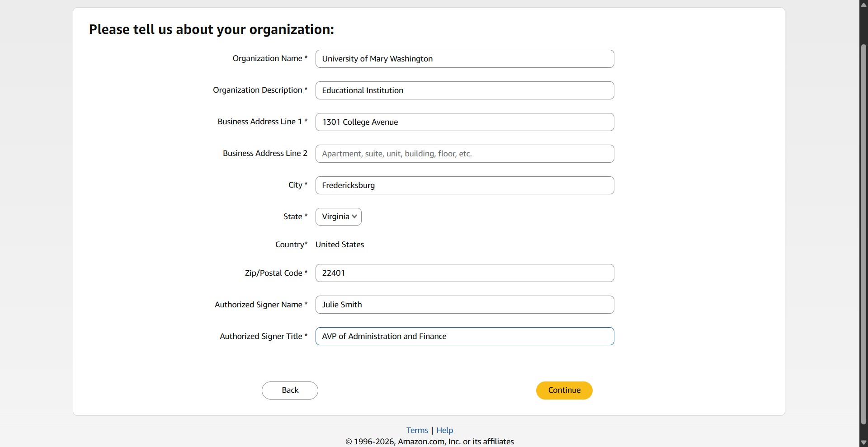This screenshot has width=868, height=447.
Task: Open the Terms link
Action: (416, 430)
